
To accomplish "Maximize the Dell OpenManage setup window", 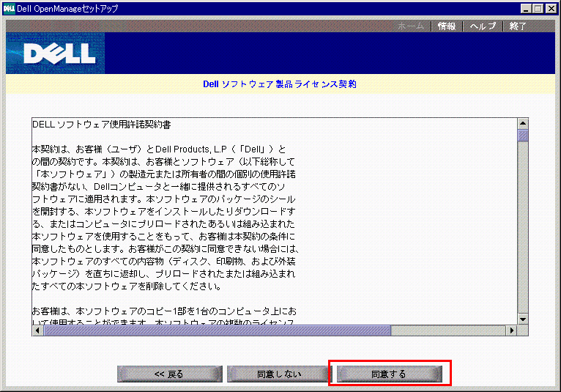I will point(538,8).
